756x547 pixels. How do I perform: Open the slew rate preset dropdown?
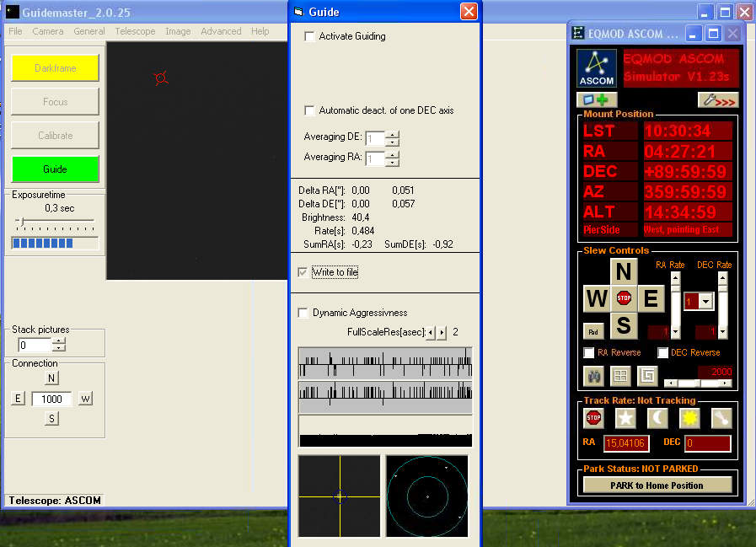[x=706, y=302]
